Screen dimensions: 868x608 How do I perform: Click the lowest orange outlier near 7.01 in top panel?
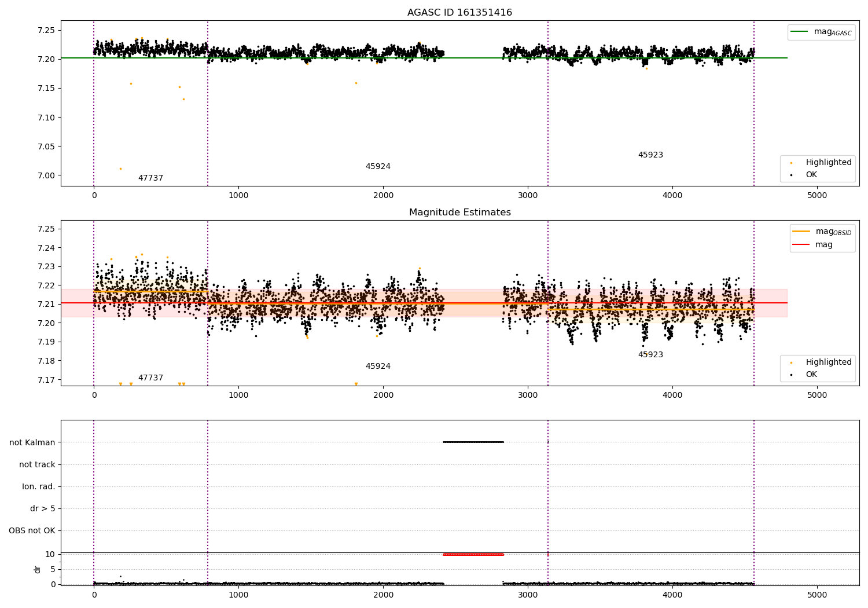coord(120,169)
